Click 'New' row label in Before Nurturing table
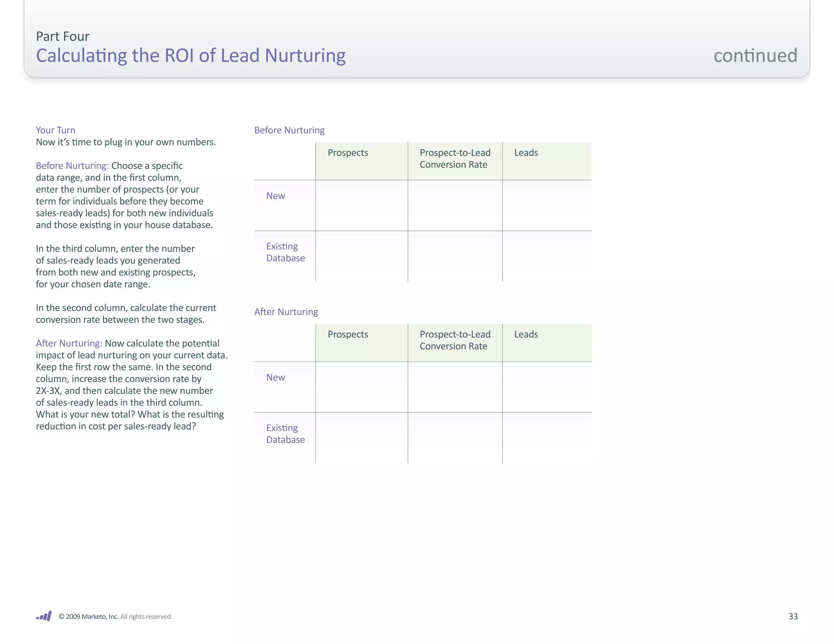 [x=276, y=196]
